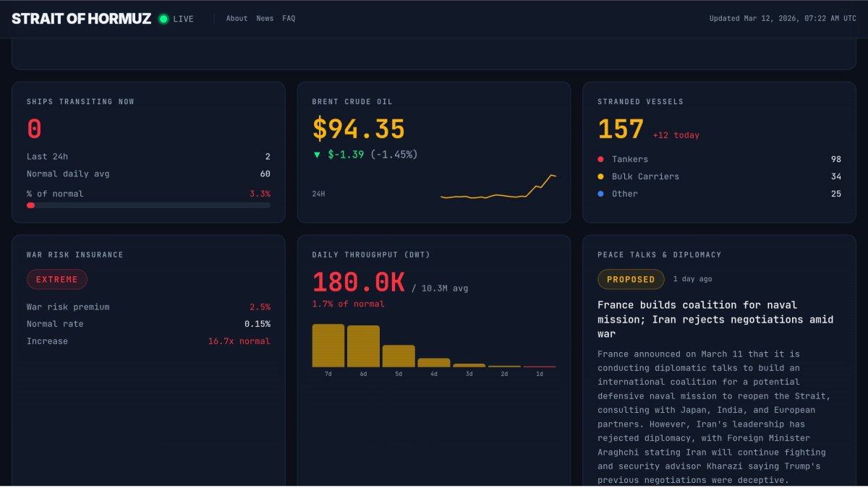Click the EXTREME war risk badge
Screen dimensions: 868x488
point(57,280)
